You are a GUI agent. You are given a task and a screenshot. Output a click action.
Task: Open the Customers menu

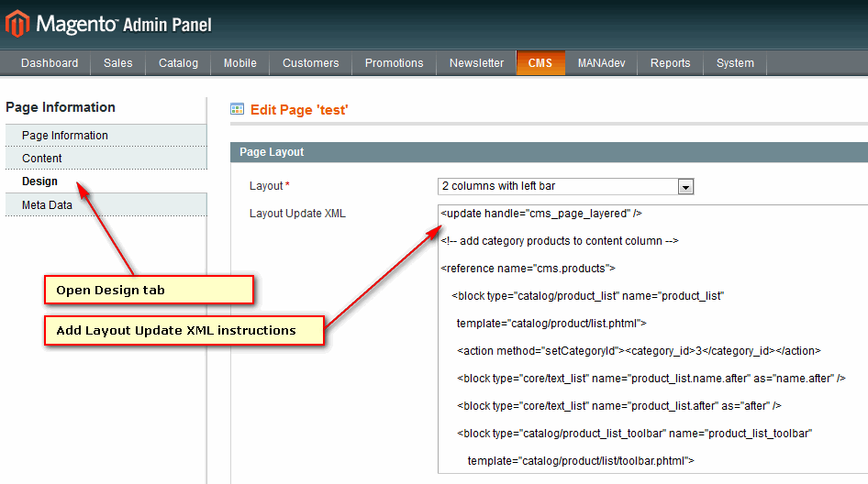click(310, 63)
